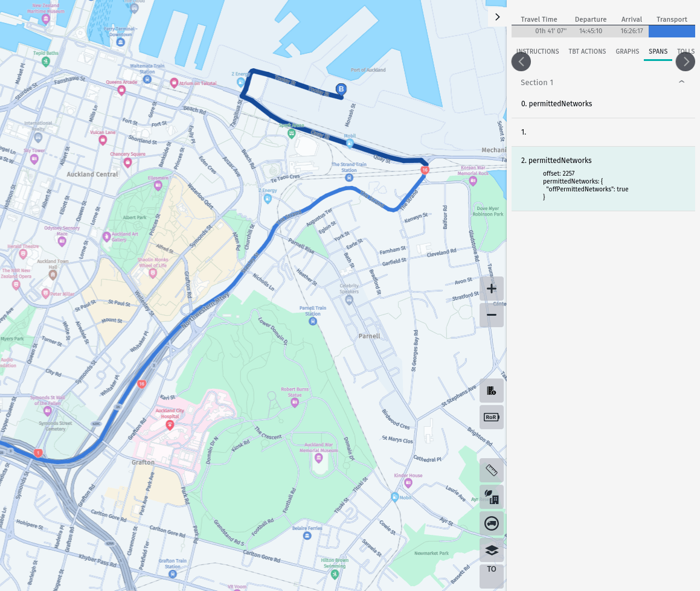Click the RoR battery range icon
This screenshot has height=591, width=700.
coord(491,417)
